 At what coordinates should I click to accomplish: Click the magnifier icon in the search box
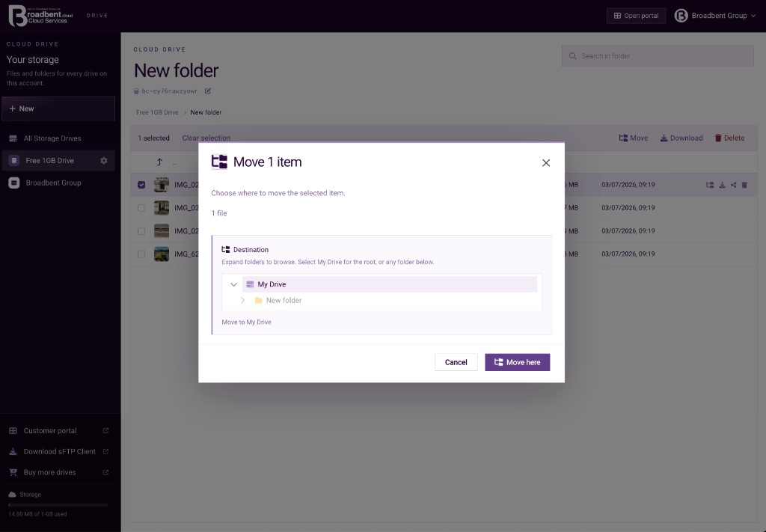pos(572,56)
